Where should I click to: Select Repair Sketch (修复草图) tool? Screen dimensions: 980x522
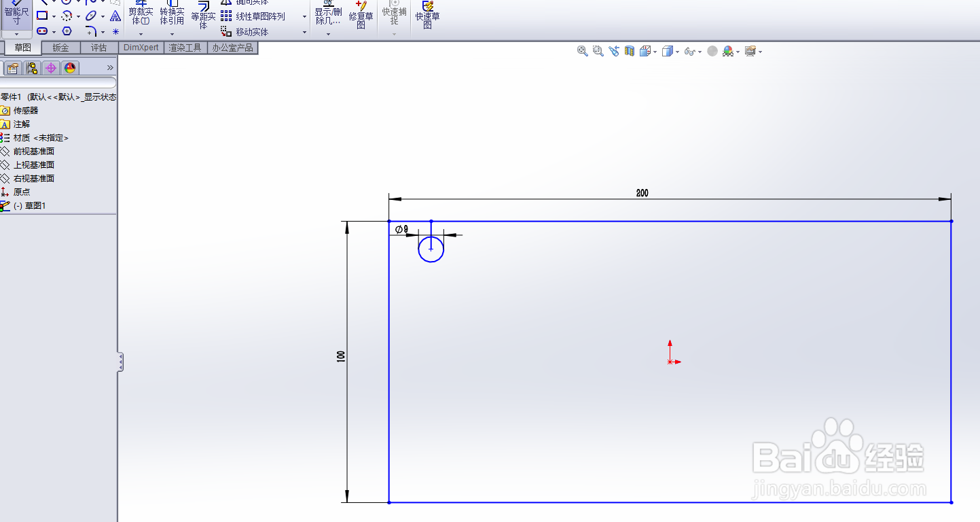pos(361,15)
